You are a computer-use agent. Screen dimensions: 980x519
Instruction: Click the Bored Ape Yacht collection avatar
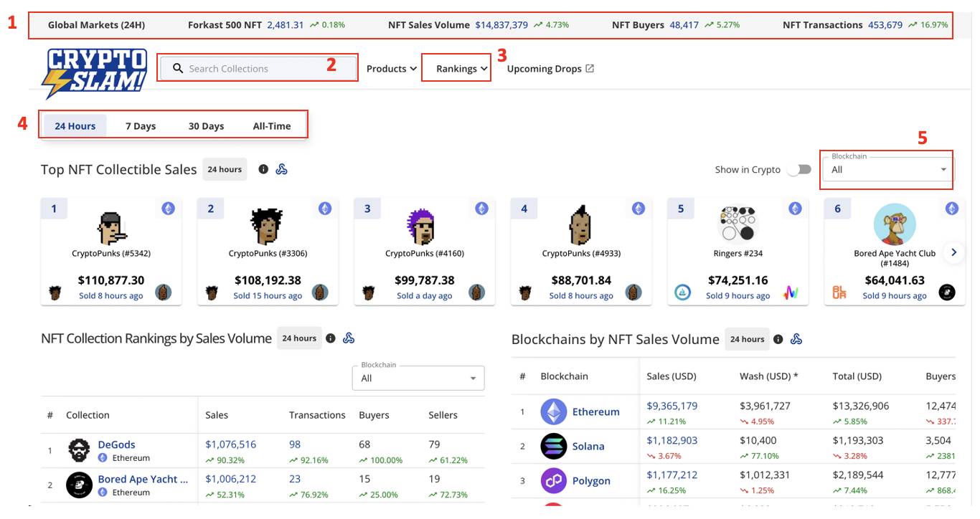coord(79,485)
